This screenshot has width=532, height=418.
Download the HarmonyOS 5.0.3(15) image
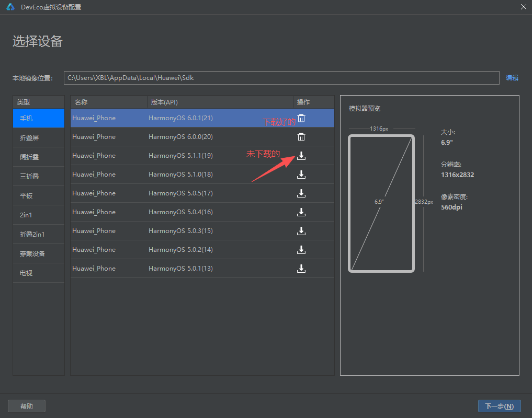[x=301, y=231]
